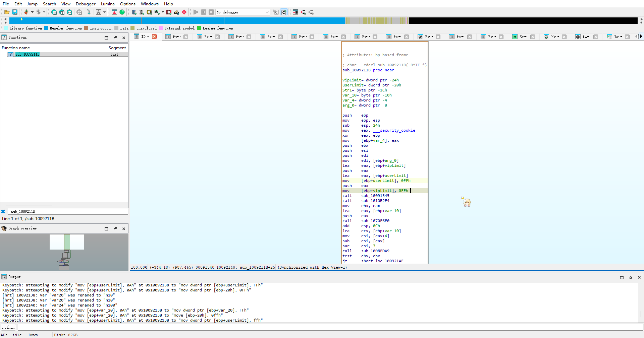Expand the jump-back history arrow dropdown
The height and width of the screenshot is (338, 644).
(x=33, y=12)
